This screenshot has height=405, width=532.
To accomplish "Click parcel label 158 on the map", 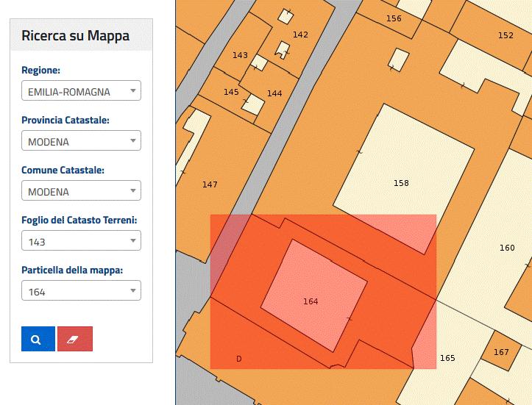I will (401, 183).
